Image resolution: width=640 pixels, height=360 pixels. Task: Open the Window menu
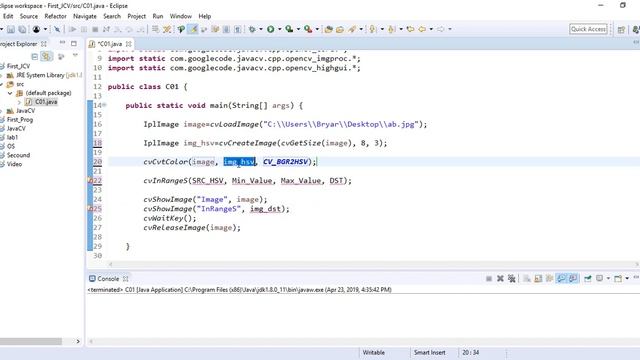(x=180, y=16)
